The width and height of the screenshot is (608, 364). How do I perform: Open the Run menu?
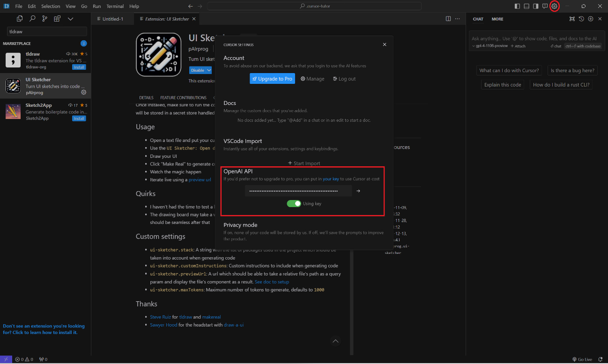click(96, 6)
